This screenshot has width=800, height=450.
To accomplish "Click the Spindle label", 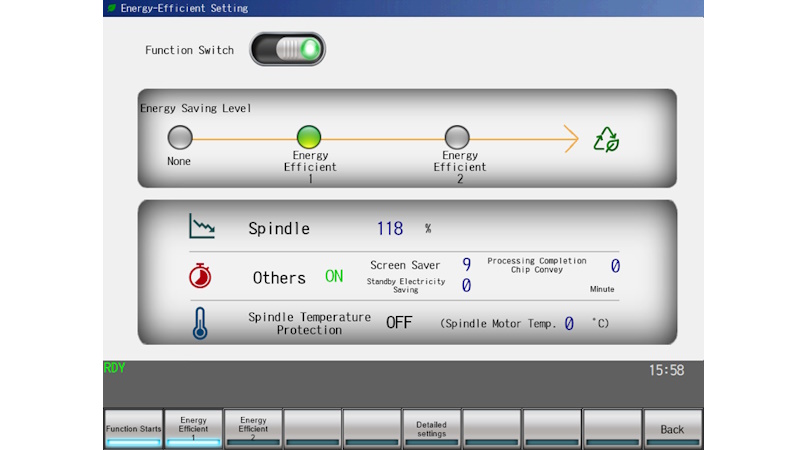I will (x=279, y=229).
